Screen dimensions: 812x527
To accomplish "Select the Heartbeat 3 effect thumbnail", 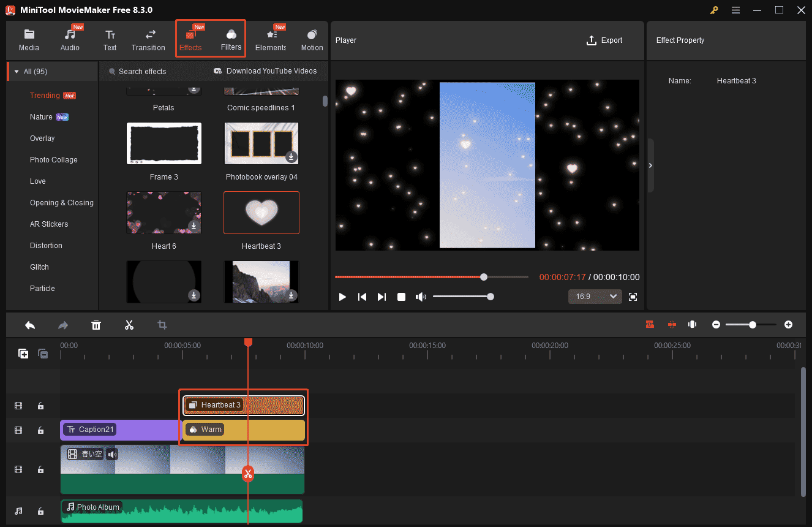I will coord(261,213).
